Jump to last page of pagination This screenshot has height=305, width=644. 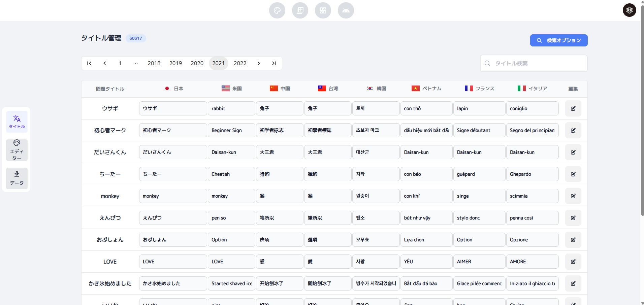click(x=274, y=63)
